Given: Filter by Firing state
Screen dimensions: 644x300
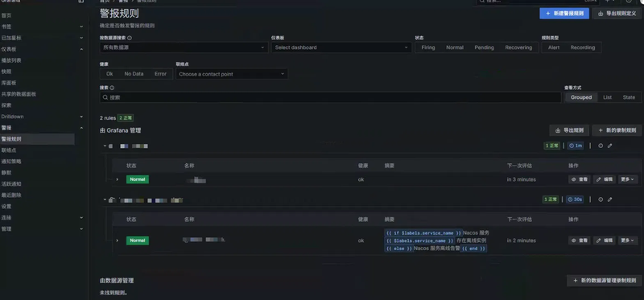Looking at the screenshot, I should coord(428,47).
